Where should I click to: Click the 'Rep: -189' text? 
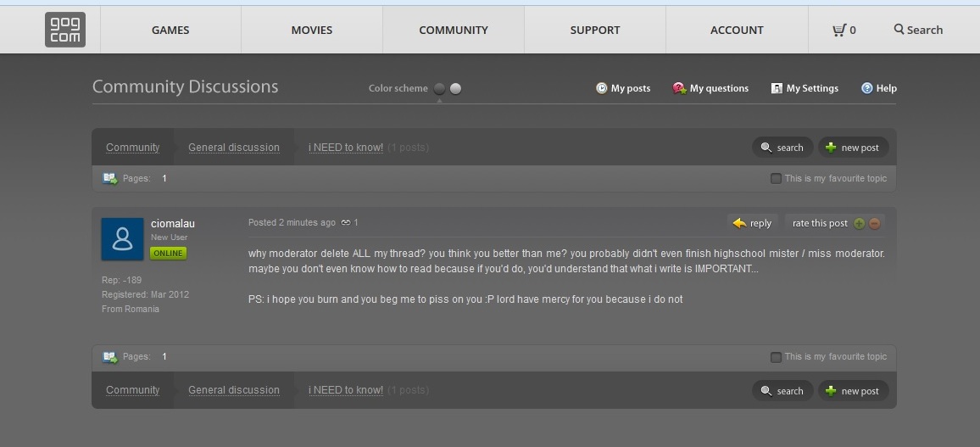[x=122, y=280]
